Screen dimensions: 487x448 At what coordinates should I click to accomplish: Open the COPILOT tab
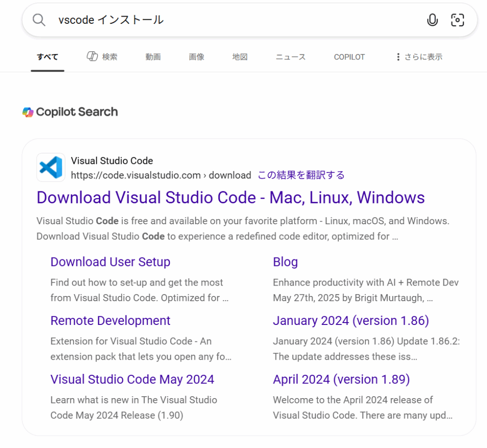pos(349,57)
